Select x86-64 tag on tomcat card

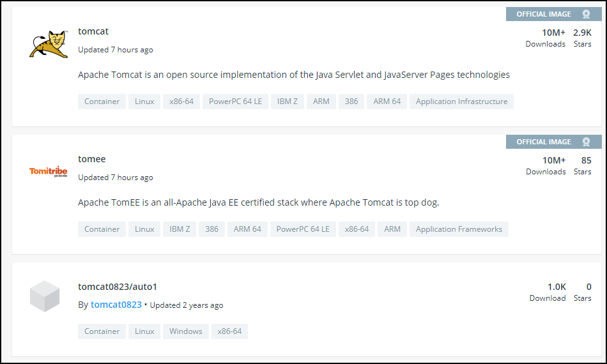click(x=181, y=102)
